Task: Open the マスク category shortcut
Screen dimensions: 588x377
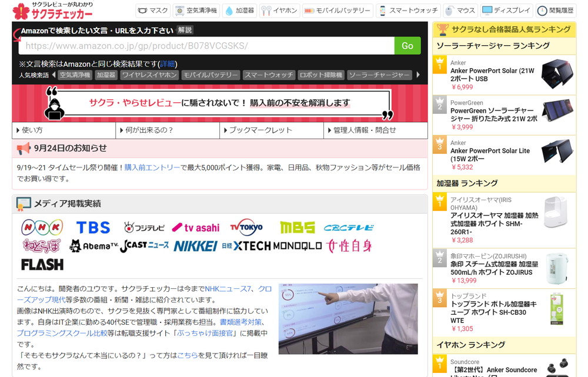Action: (153, 11)
